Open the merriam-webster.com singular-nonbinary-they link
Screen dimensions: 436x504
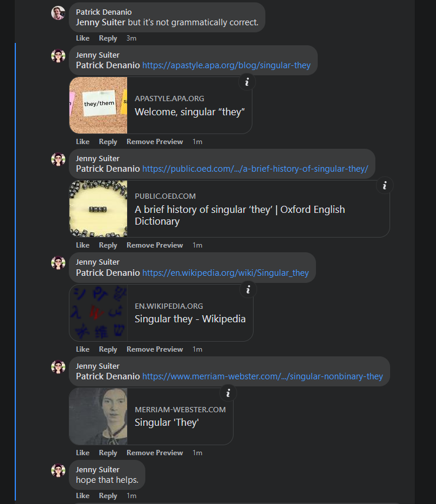(x=262, y=376)
